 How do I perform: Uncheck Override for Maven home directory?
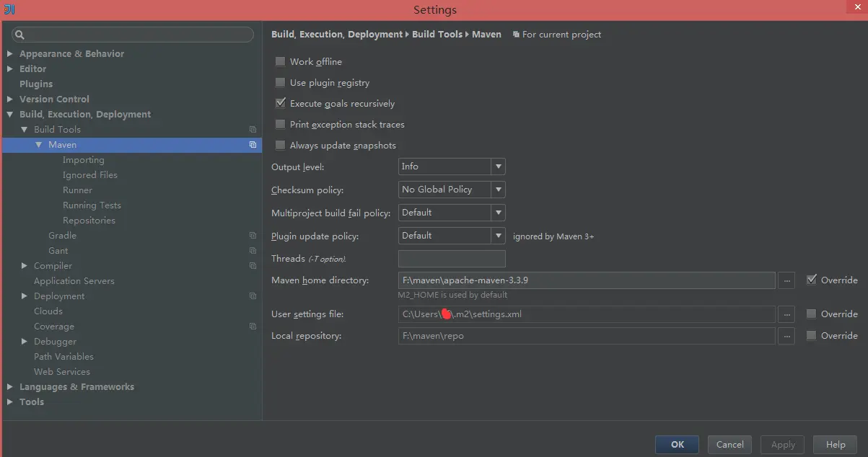811,279
